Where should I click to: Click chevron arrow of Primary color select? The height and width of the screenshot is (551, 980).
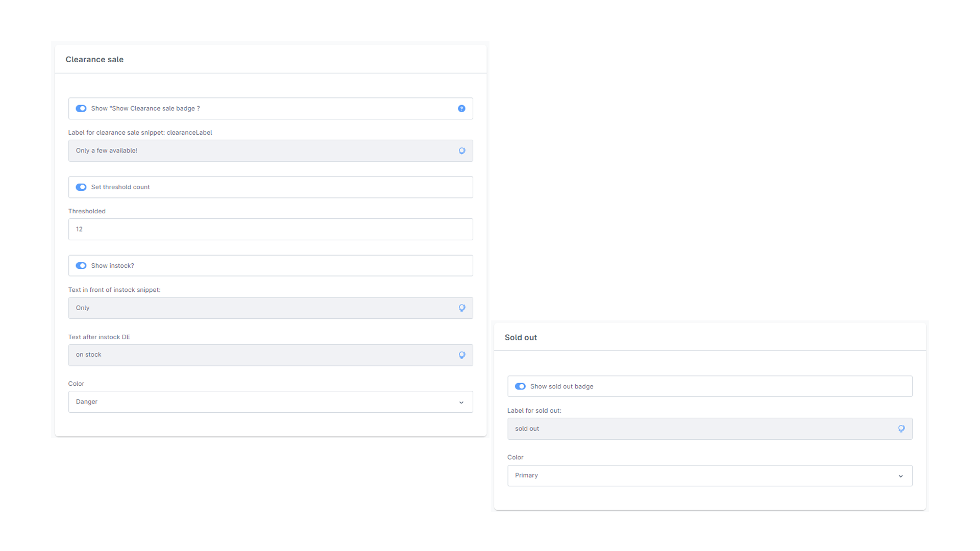coord(901,476)
